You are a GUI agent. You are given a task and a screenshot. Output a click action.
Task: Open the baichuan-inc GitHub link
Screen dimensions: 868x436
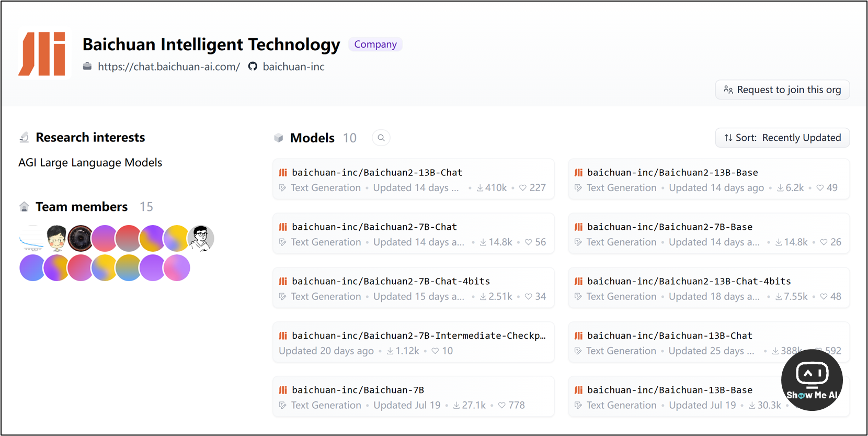[293, 66]
